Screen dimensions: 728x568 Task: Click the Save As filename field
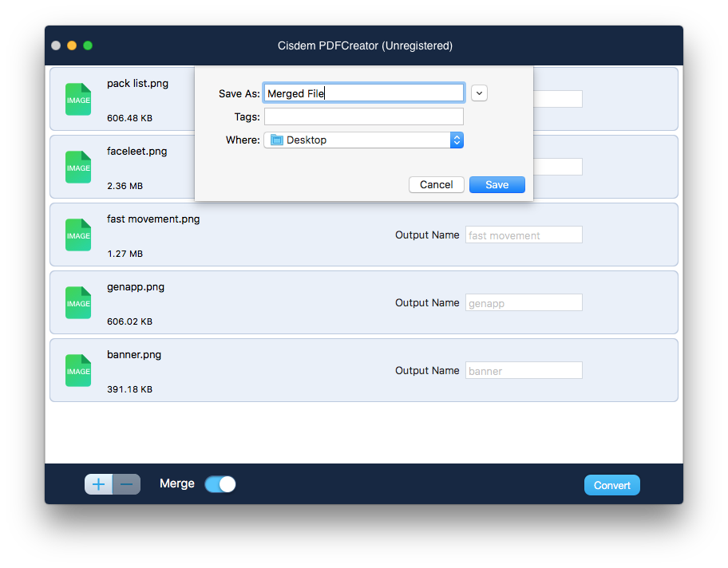pos(363,93)
